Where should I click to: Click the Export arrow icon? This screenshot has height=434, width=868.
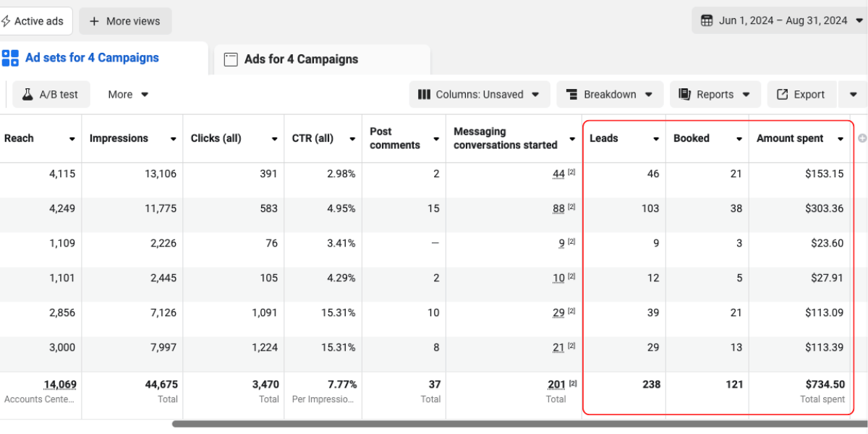coord(783,94)
